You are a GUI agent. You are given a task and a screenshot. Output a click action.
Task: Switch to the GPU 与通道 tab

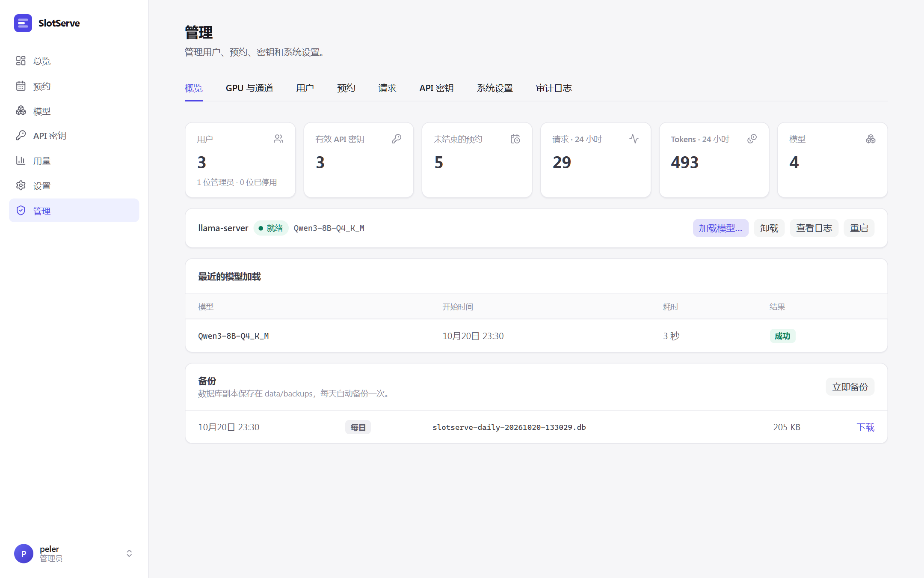249,88
